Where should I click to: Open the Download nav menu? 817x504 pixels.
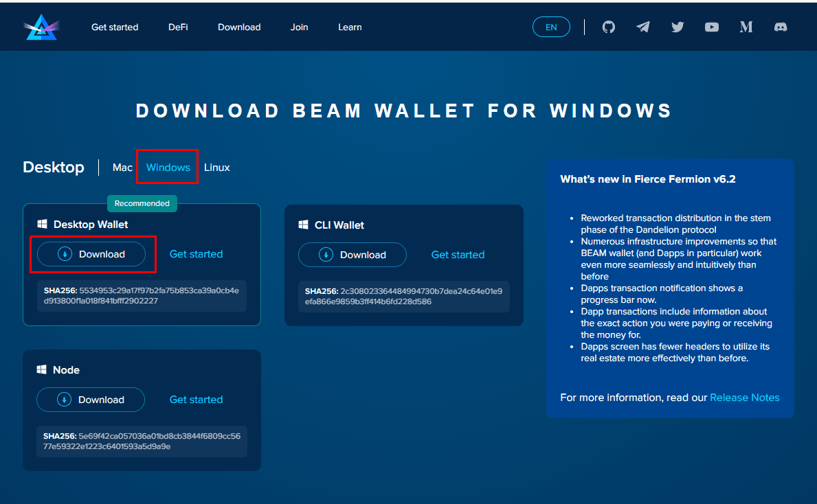(239, 27)
